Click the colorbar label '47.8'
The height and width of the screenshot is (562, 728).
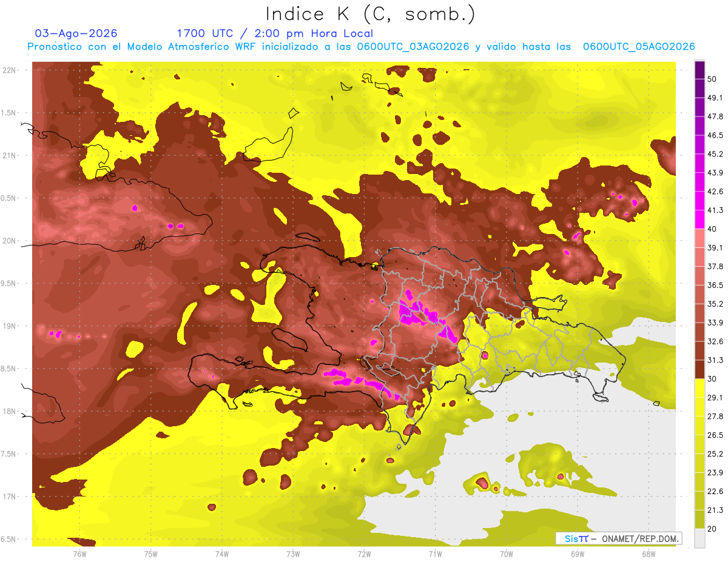point(715,116)
